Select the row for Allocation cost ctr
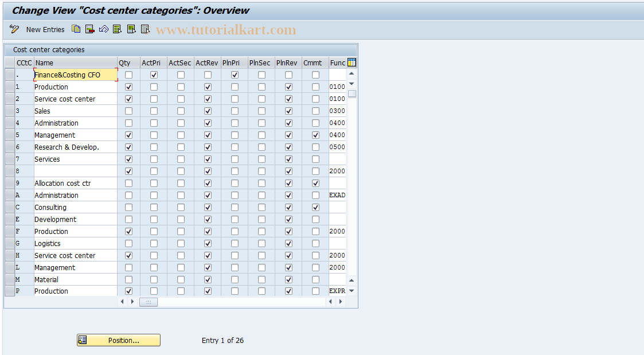Image resolution: width=644 pixels, height=355 pixels. point(9,183)
